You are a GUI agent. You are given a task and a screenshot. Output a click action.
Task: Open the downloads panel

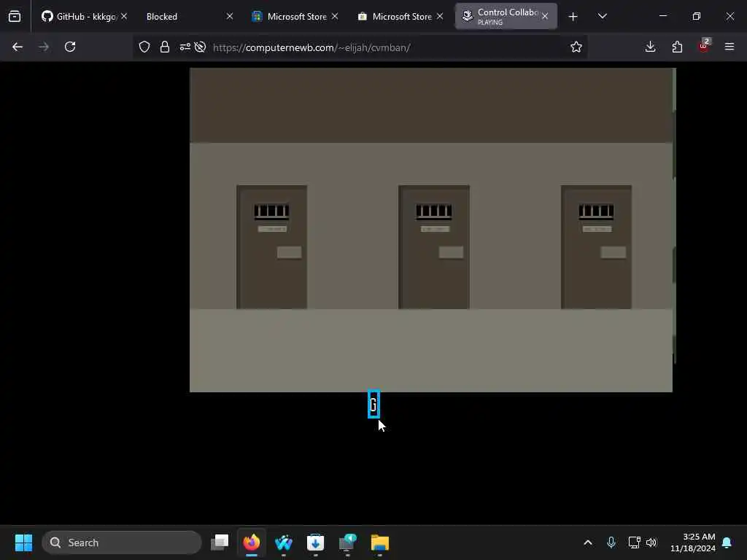tap(650, 47)
